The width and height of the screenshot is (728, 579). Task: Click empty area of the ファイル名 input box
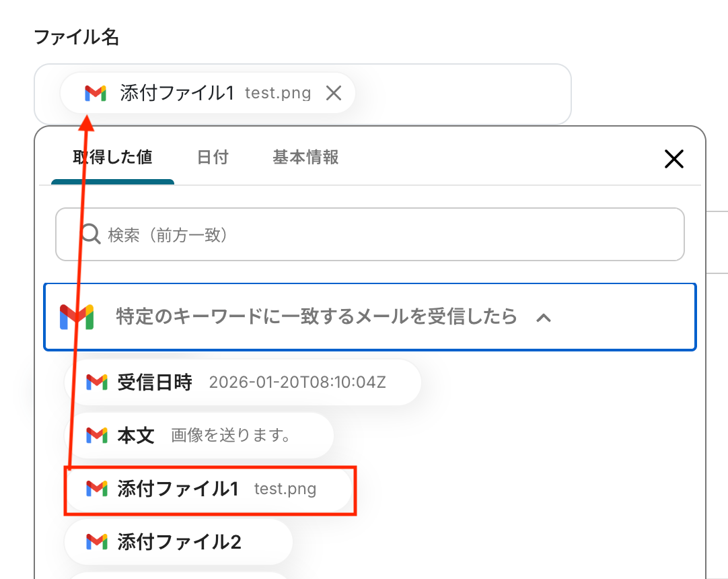pyautogui.click(x=464, y=94)
